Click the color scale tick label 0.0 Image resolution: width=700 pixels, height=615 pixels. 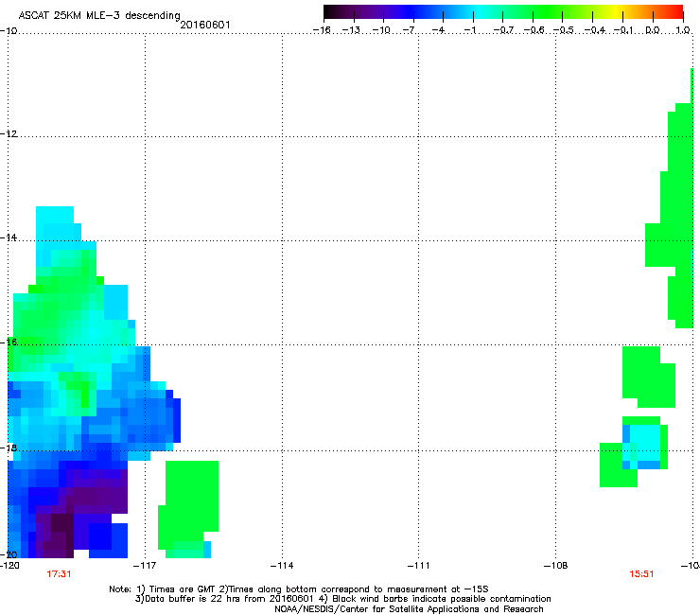point(653,30)
